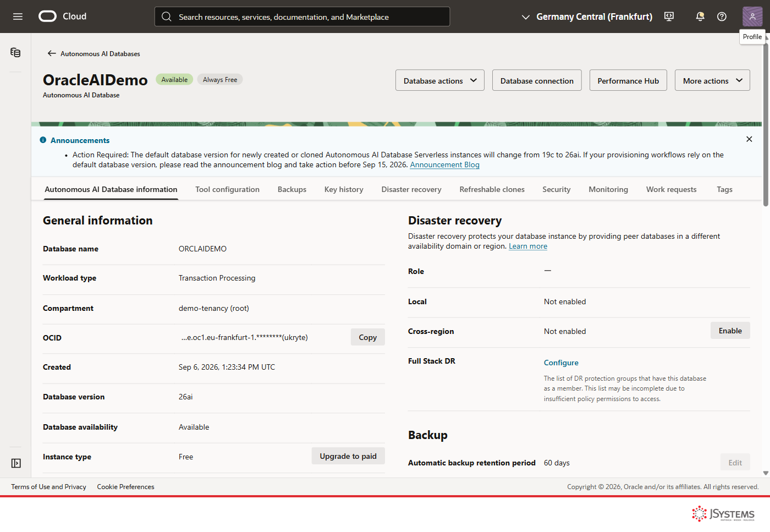Image resolution: width=770 pixels, height=532 pixels.
Task: Open the Profile avatar menu
Action: [752, 17]
